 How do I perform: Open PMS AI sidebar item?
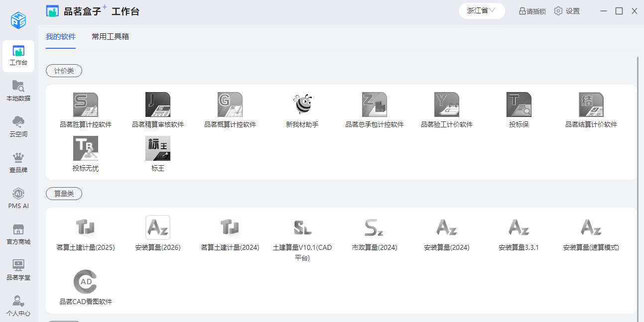[18, 198]
